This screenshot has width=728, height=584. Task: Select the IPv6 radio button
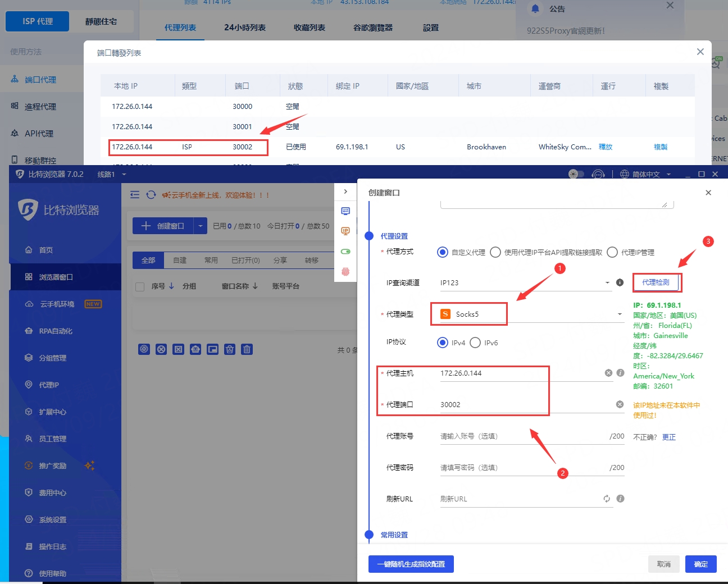[475, 343]
